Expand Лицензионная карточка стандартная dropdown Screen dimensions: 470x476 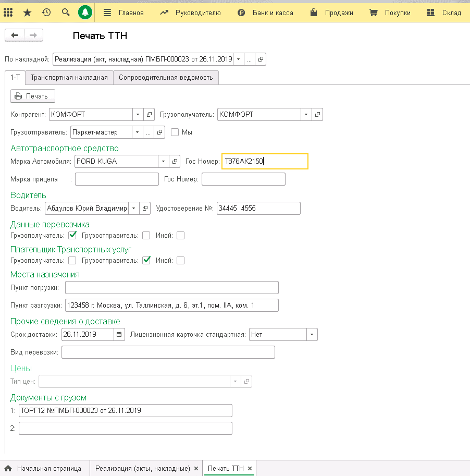click(312, 335)
